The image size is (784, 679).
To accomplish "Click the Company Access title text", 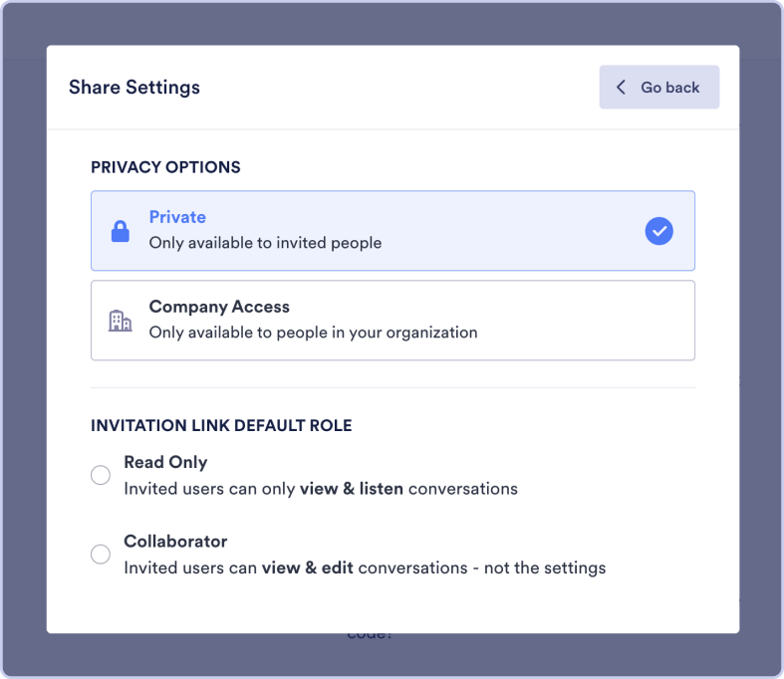I will click(x=219, y=307).
